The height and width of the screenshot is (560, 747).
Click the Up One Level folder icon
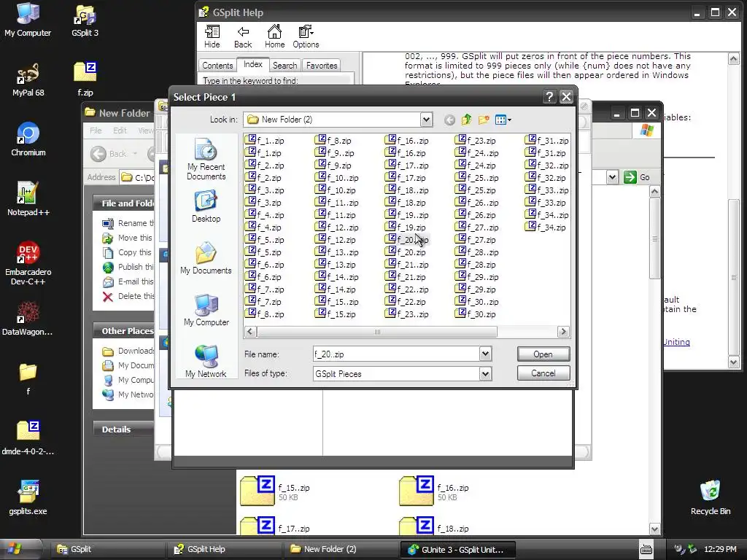[466, 120]
